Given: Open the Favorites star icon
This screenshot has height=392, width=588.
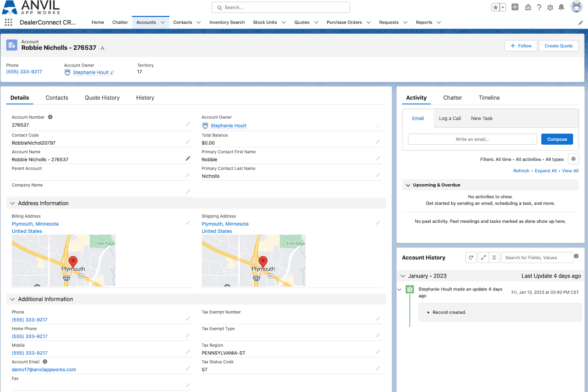Looking at the screenshot, I should pos(495,7).
